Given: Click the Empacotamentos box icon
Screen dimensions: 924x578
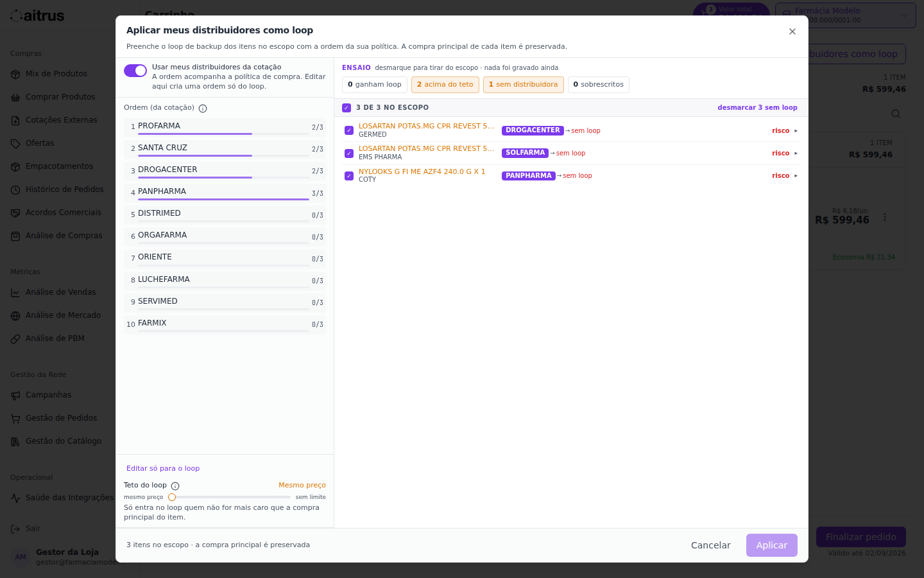Looking at the screenshot, I should 15,167.
